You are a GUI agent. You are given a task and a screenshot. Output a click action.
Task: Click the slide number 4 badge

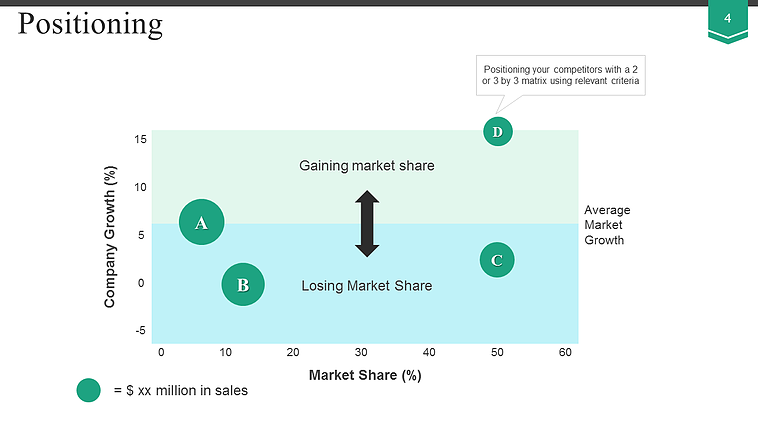(727, 20)
